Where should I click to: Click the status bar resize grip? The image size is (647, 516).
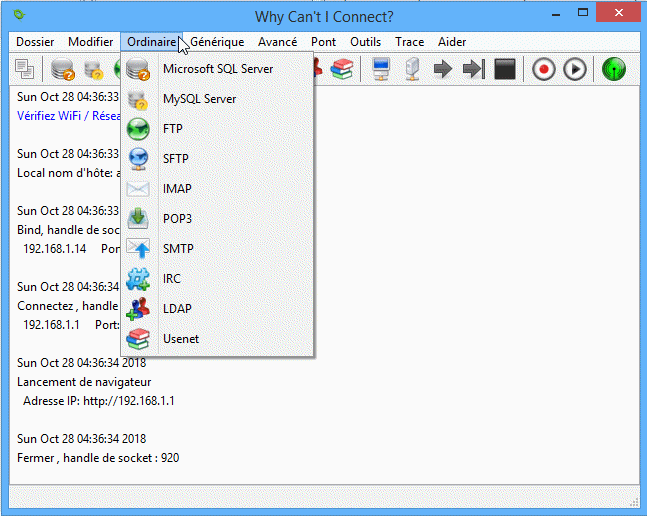pos(634,502)
